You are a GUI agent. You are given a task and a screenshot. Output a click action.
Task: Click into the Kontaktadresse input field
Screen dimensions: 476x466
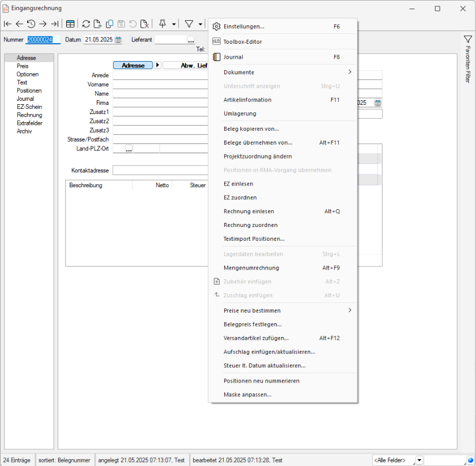pos(160,171)
